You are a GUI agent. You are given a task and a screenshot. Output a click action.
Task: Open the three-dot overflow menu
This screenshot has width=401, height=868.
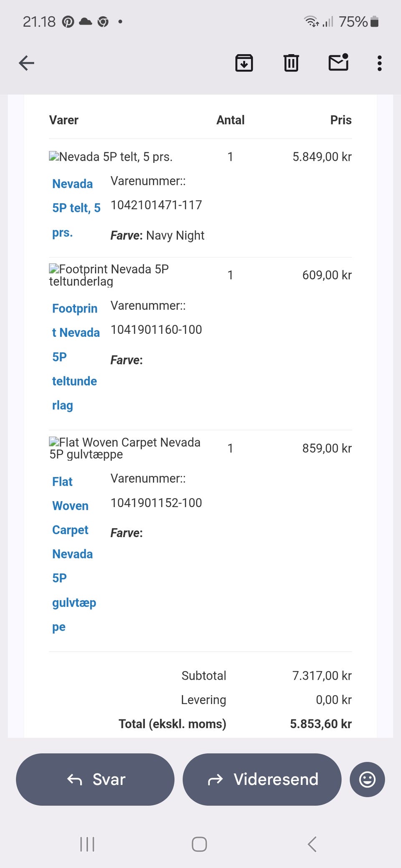[379, 63]
